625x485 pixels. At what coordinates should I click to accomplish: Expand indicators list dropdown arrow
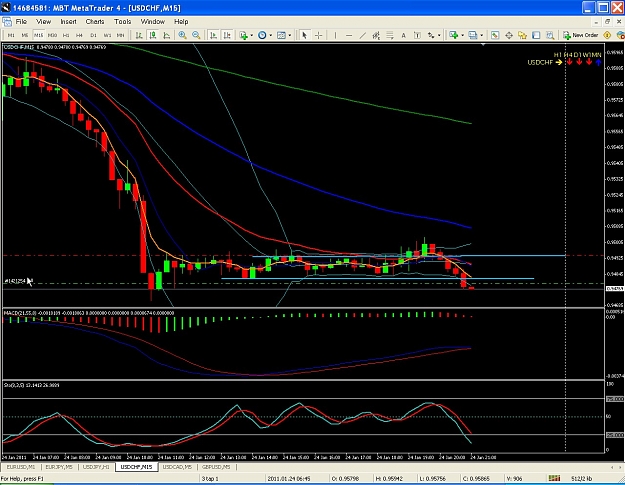pyautogui.click(x=252, y=35)
